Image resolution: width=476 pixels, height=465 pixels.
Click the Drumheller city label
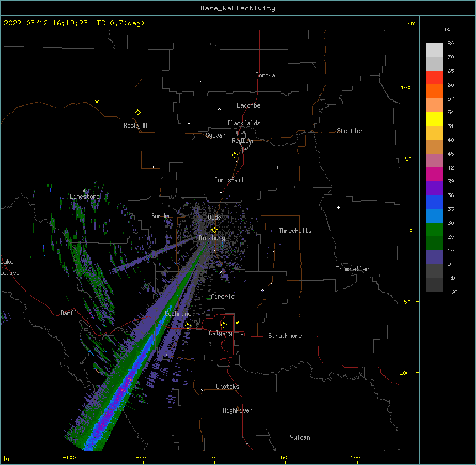(352, 269)
